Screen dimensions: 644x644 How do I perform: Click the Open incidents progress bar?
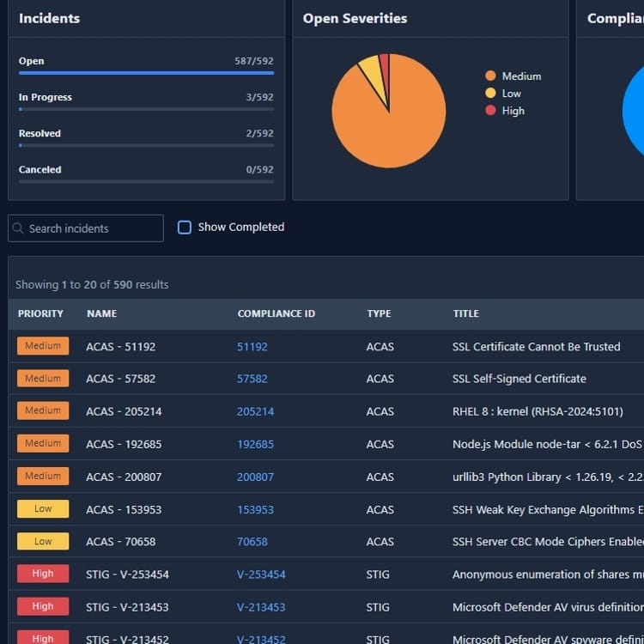tap(146, 73)
